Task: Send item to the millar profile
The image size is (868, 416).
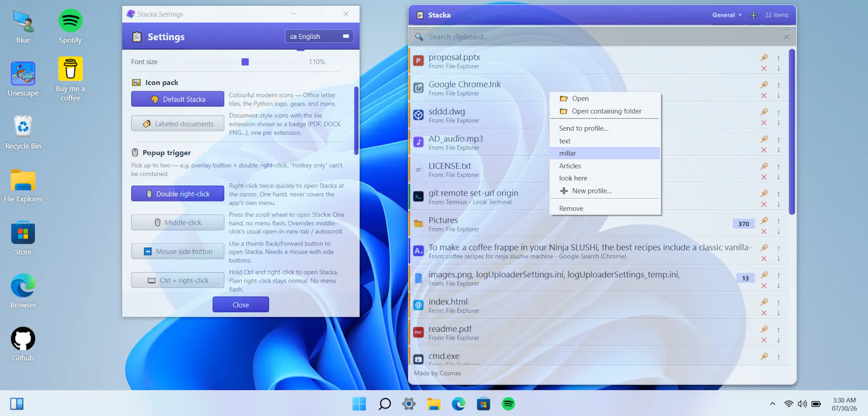Action: click(605, 153)
